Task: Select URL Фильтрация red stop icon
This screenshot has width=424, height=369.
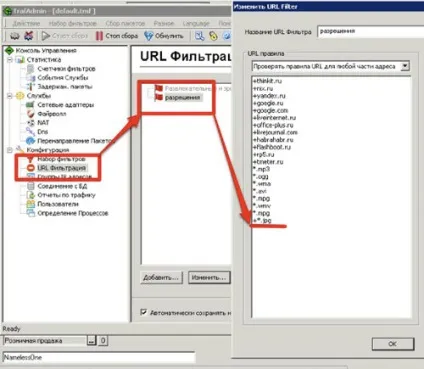Action: [x=31, y=168]
